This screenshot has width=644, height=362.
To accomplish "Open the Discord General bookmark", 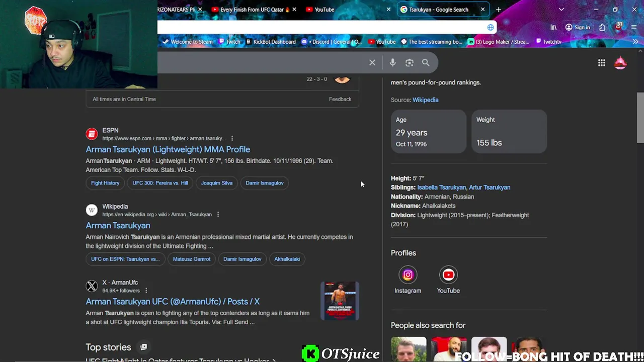I will [x=332, y=42].
